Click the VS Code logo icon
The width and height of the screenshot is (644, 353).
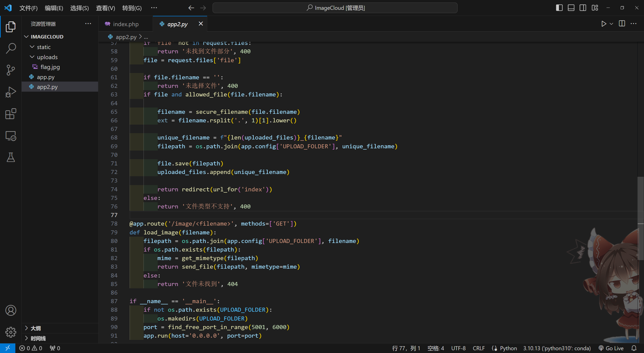point(8,8)
